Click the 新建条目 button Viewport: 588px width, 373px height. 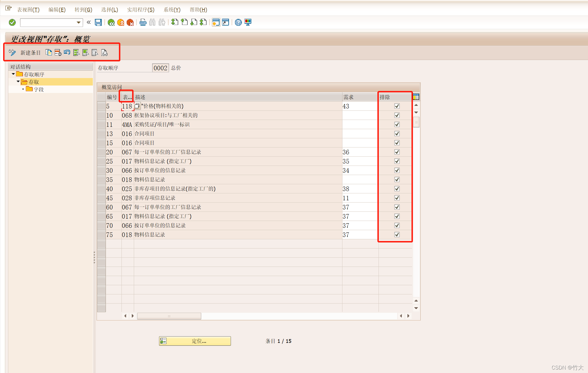[30, 53]
